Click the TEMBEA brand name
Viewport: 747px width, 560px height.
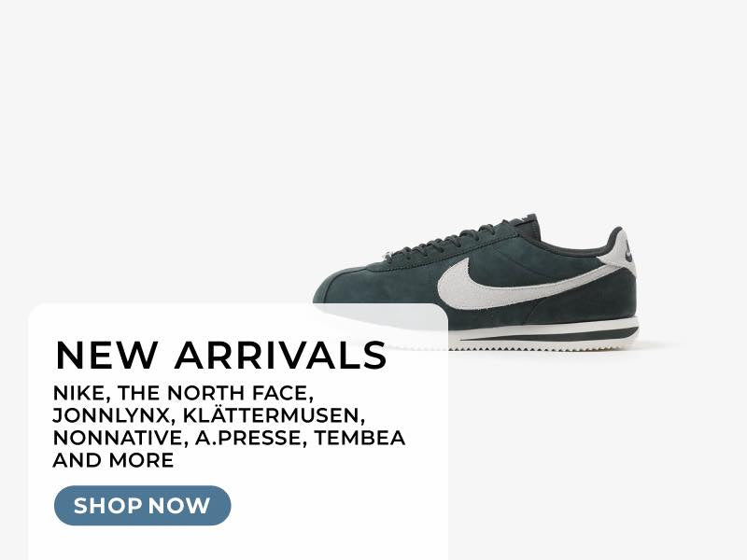[360, 438]
